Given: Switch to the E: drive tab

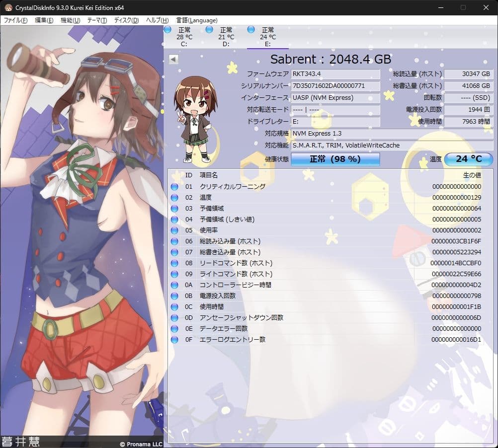Looking at the screenshot, I should [267, 37].
